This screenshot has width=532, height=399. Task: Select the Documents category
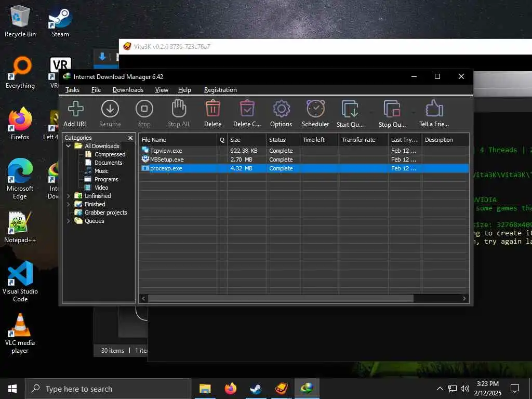108,163
